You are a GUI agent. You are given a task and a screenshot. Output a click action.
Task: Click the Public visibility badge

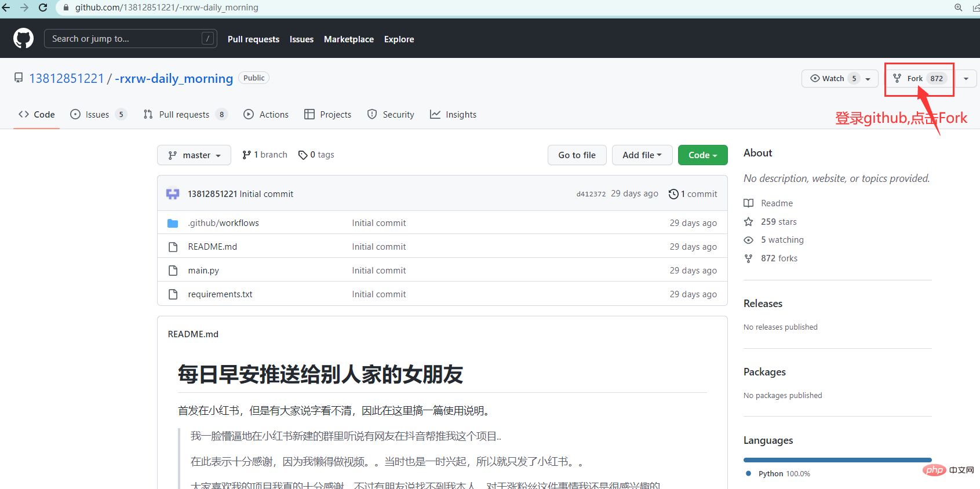pyautogui.click(x=254, y=78)
